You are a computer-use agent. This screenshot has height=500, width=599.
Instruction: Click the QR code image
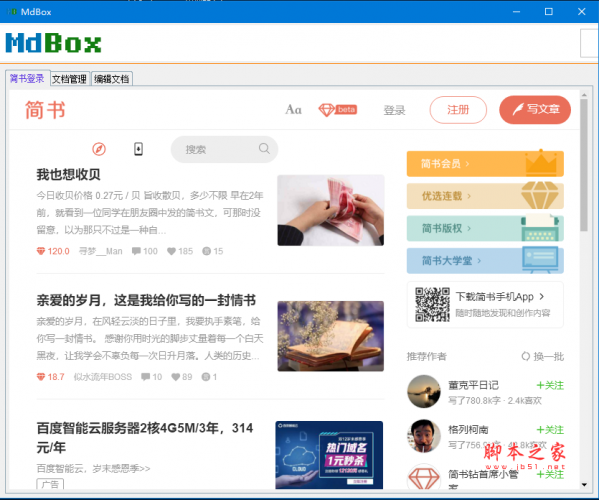432,304
